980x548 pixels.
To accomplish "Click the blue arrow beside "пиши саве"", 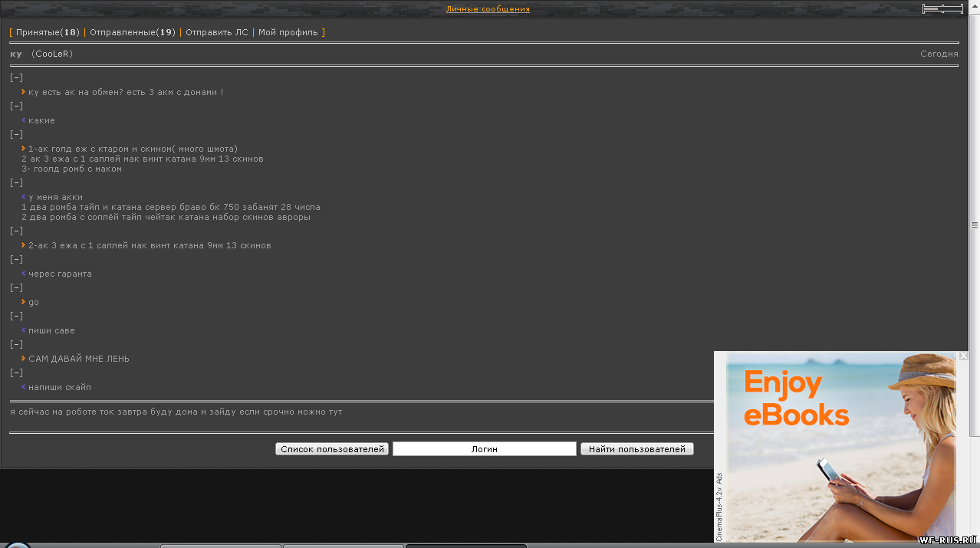I will pyautogui.click(x=24, y=330).
